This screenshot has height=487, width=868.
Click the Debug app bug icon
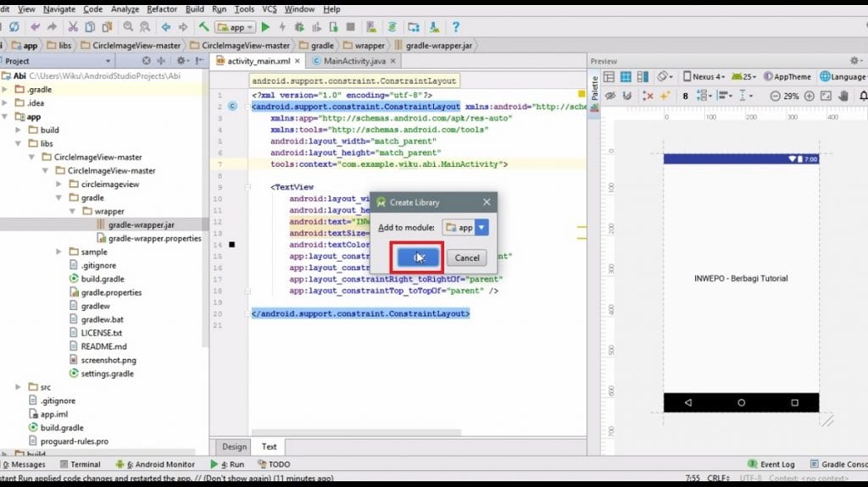click(x=298, y=27)
